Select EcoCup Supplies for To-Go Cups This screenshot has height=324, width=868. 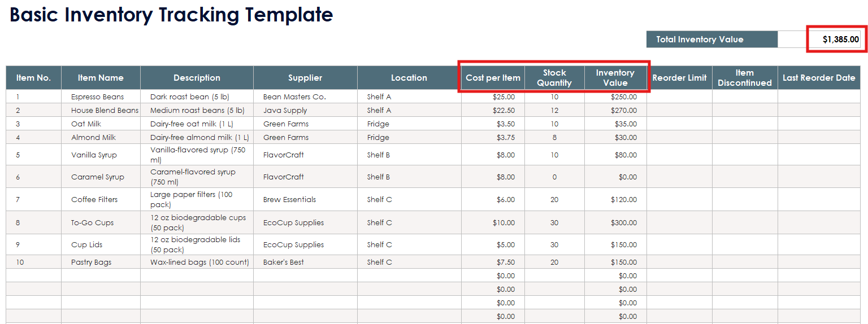coord(305,222)
